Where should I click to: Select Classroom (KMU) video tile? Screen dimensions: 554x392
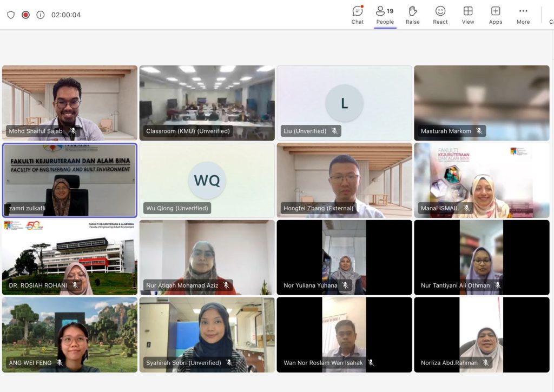[207, 103]
